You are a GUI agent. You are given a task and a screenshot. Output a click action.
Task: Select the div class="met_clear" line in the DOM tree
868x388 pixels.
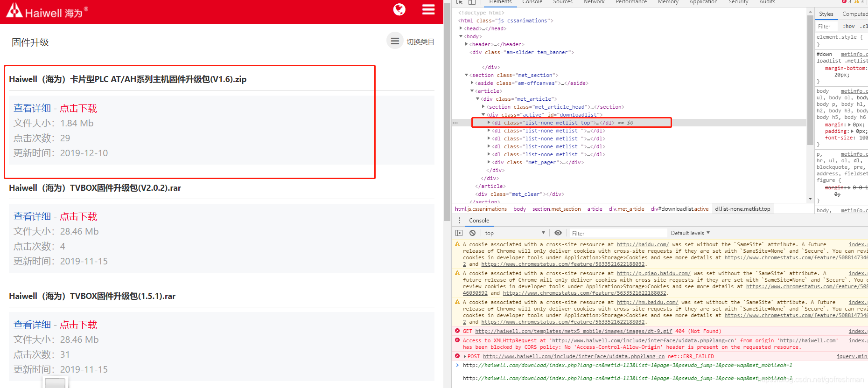(520, 194)
